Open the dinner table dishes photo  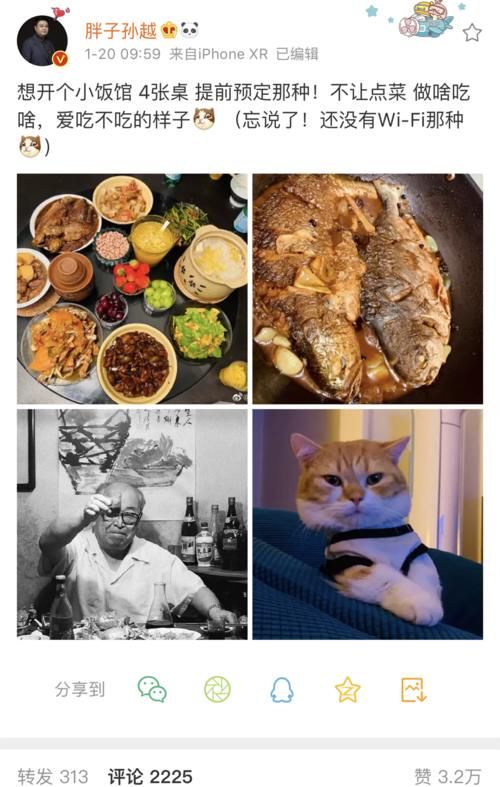[132, 289]
